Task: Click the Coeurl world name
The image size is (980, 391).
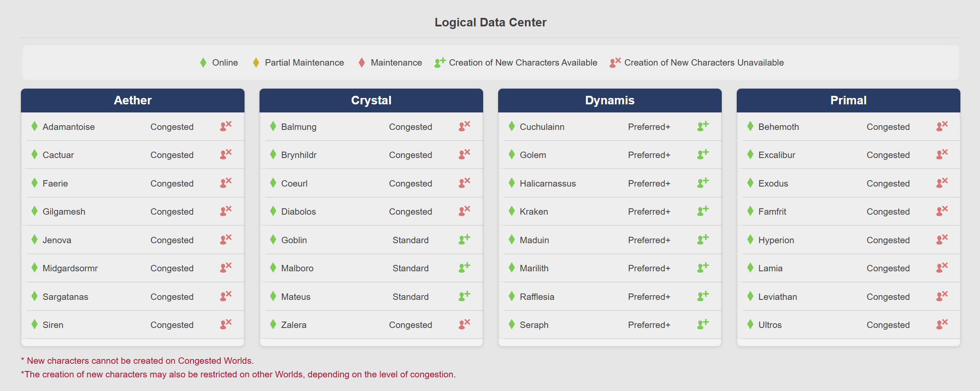Action: (x=294, y=184)
